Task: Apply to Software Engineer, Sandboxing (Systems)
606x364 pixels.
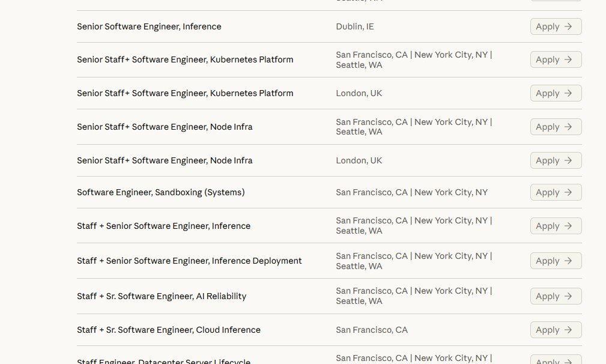Action: [x=556, y=192]
